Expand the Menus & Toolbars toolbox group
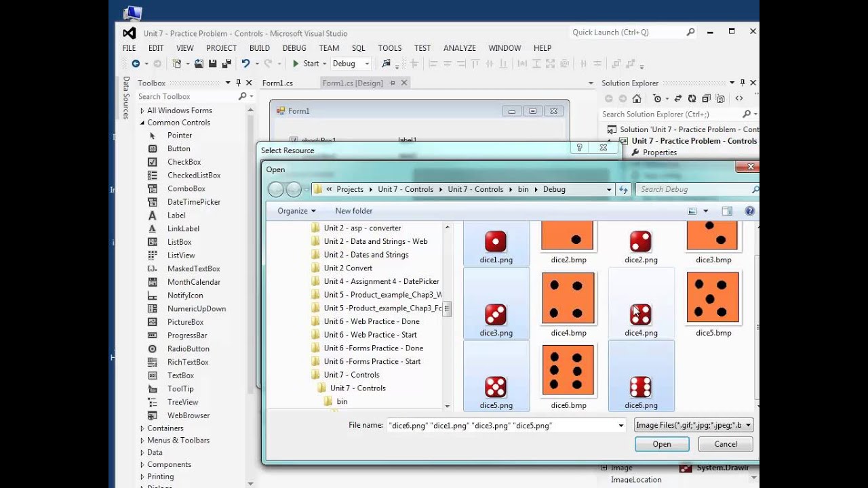The image size is (868, 488). pos(142,441)
